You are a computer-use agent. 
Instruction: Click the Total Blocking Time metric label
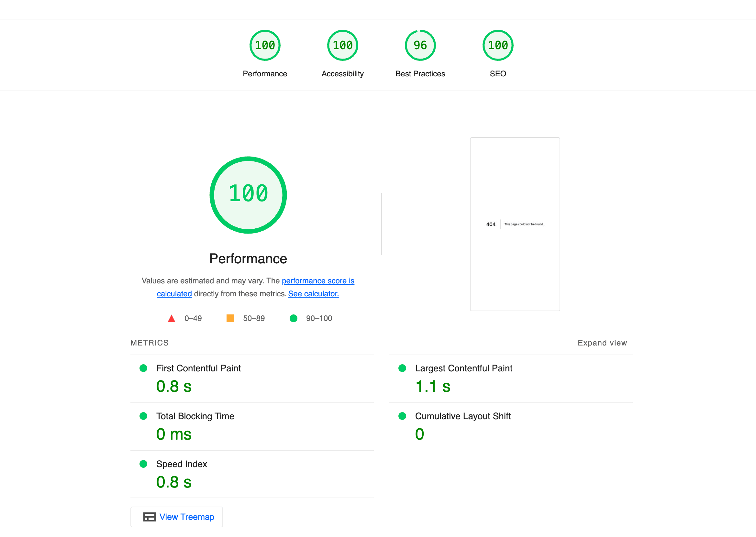coord(195,416)
